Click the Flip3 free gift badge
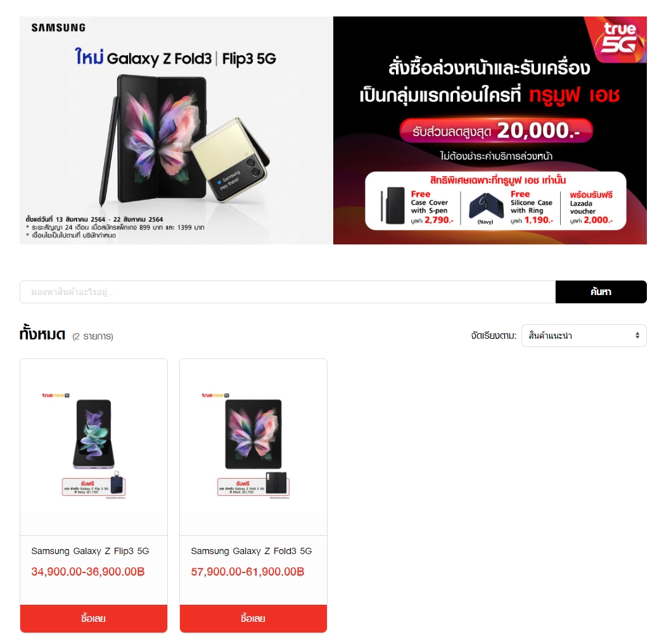Viewport: 664px width, 644px height. [x=94, y=486]
